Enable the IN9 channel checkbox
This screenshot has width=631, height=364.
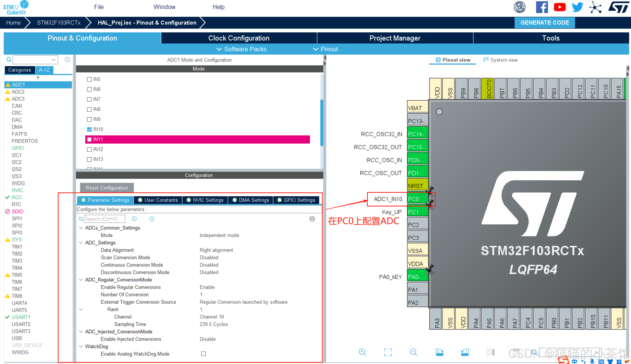point(89,120)
